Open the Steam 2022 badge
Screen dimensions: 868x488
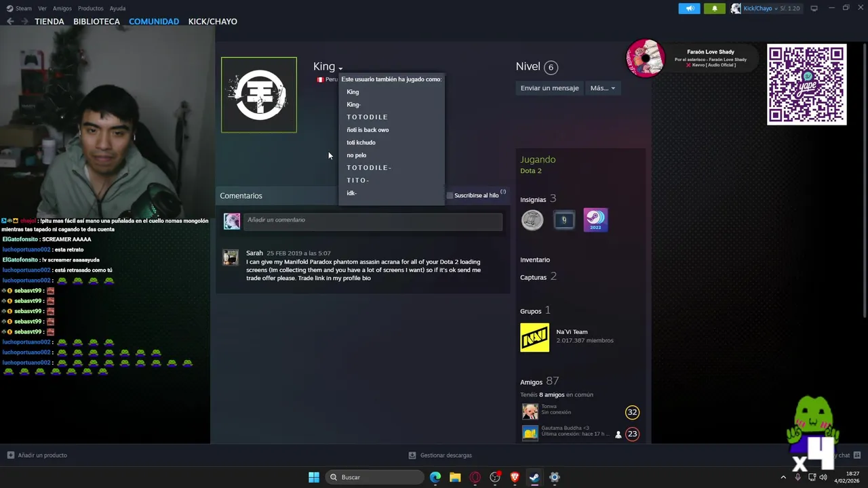595,220
